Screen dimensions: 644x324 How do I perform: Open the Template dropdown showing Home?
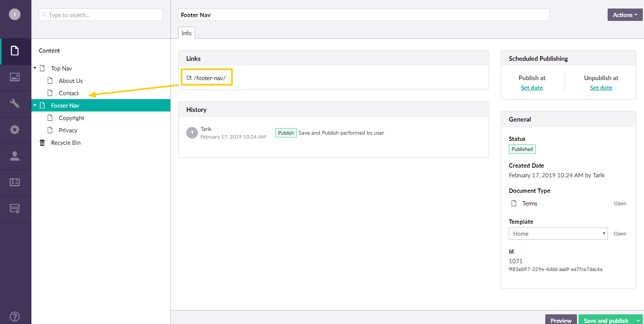[x=558, y=233]
